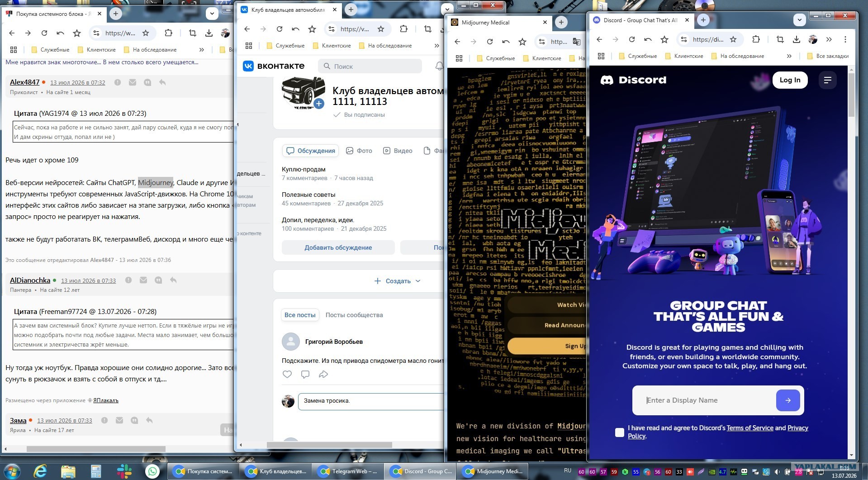Open Calculator from the taskbar

click(96, 471)
